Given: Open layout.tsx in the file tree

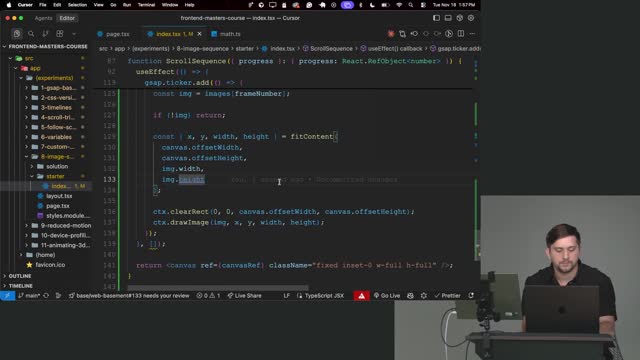Looking at the screenshot, I should coord(59,196).
